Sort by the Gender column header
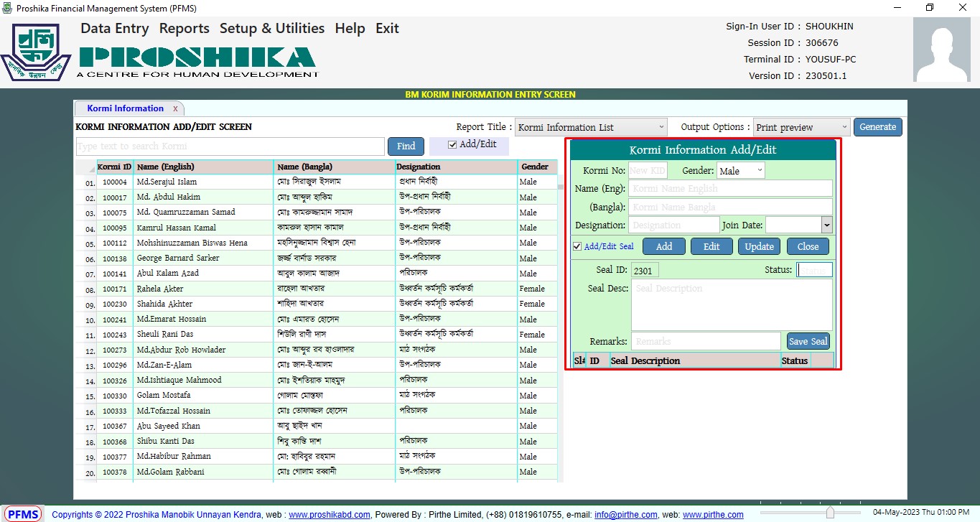This screenshot has height=522, width=980. tap(537, 167)
